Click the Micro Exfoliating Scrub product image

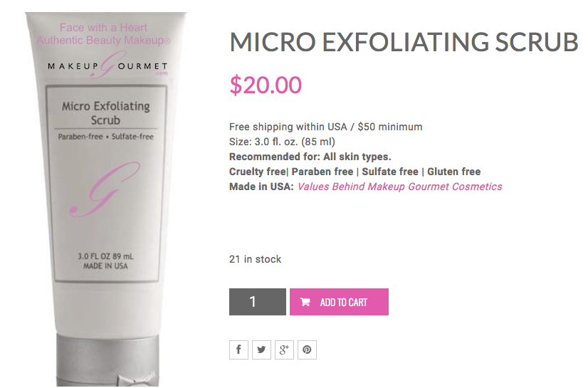click(x=106, y=199)
